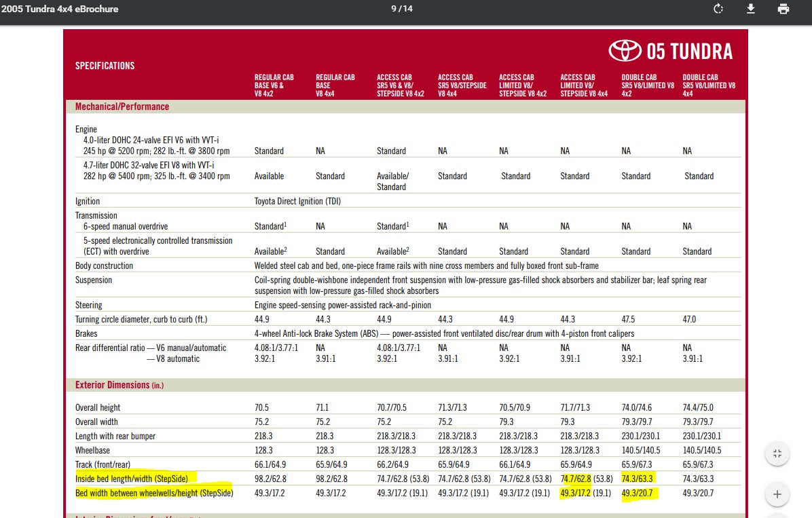812x518 pixels.
Task: Click the 'ACCESS CAB SR5 V8/STEPSIDE V8 4x4' column header
Action: coord(462,86)
